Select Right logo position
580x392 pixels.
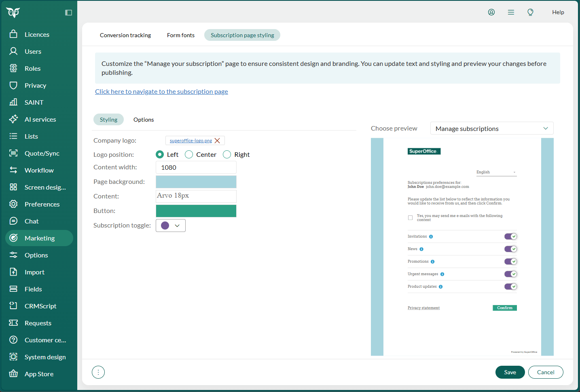[227, 154]
